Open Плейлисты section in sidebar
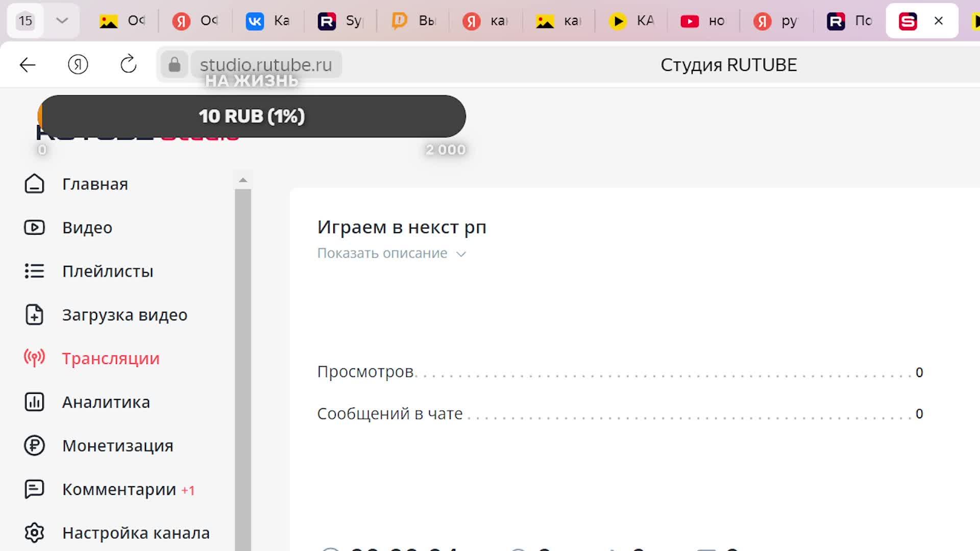 pyautogui.click(x=108, y=271)
